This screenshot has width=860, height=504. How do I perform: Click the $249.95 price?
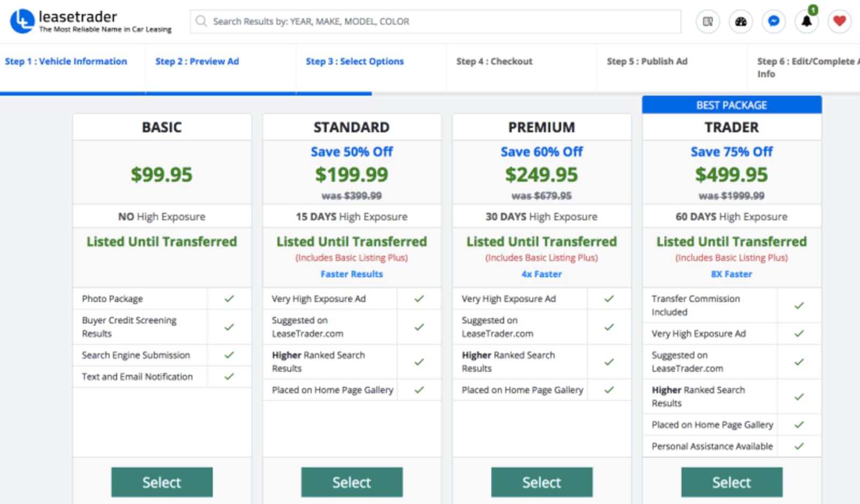point(542,175)
